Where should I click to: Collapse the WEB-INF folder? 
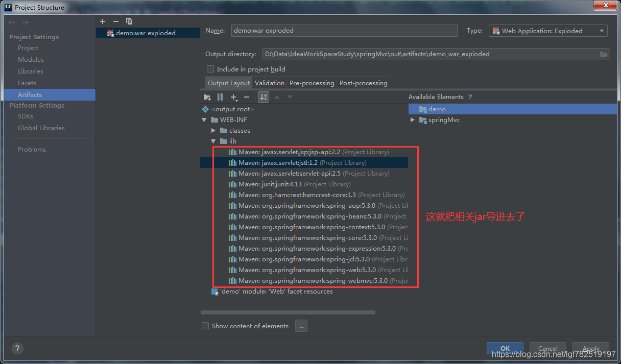tap(204, 120)
